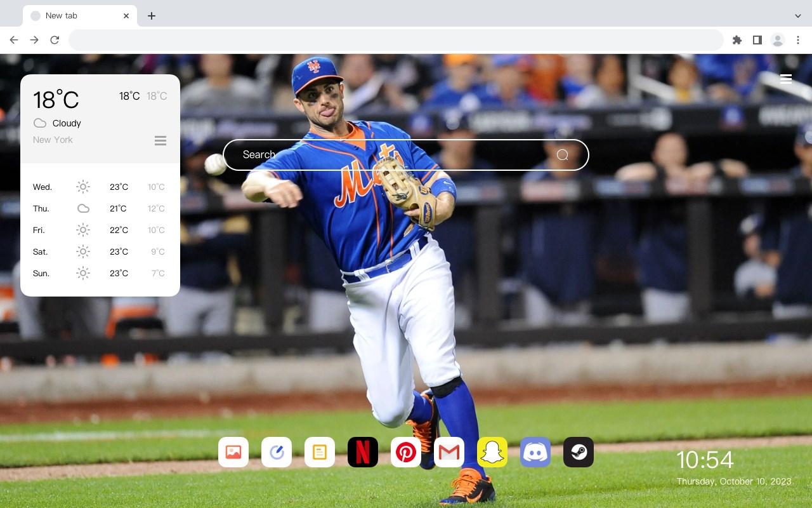Screen dimensions: 812x508
Task: Open the Discord shortcut icon
Action: pos(535,452)
